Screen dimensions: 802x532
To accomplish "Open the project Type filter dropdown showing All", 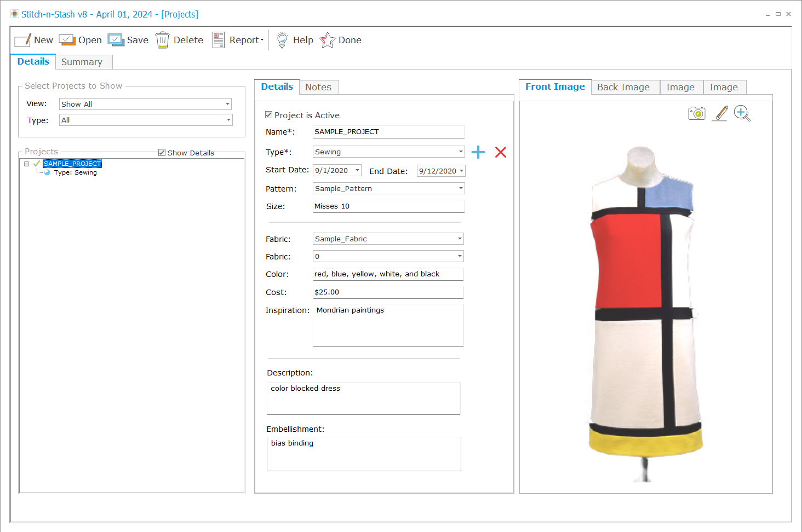I will (146, 120).
